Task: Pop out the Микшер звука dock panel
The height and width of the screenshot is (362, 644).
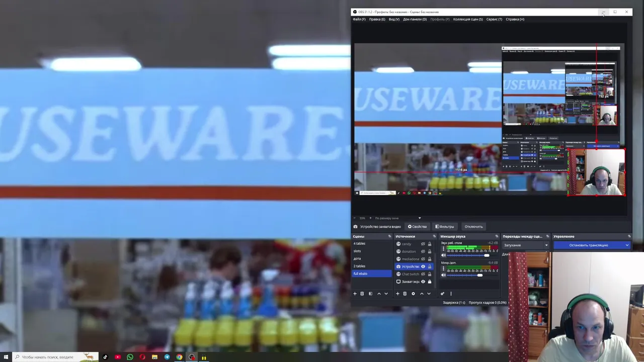Action: [x=497, y=236]
